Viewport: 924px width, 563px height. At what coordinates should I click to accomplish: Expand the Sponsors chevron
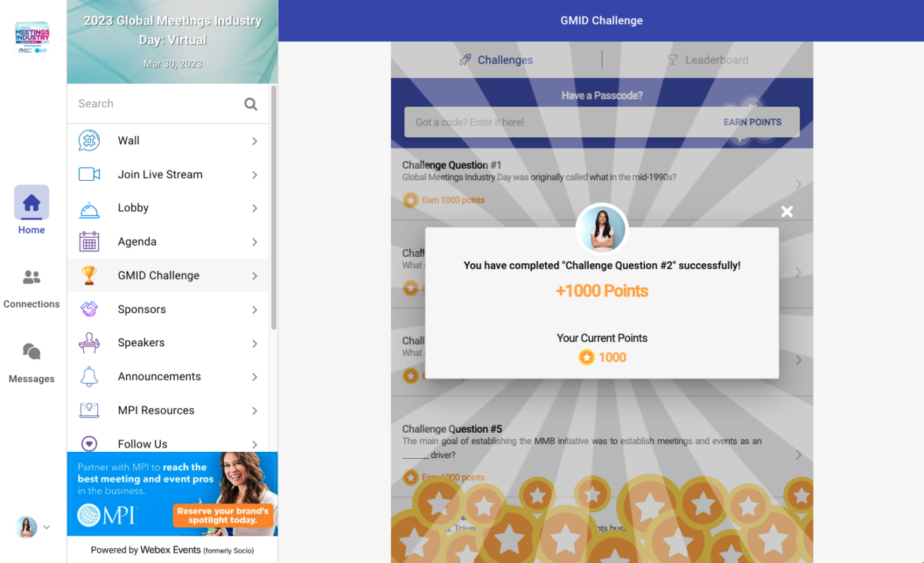255,310
